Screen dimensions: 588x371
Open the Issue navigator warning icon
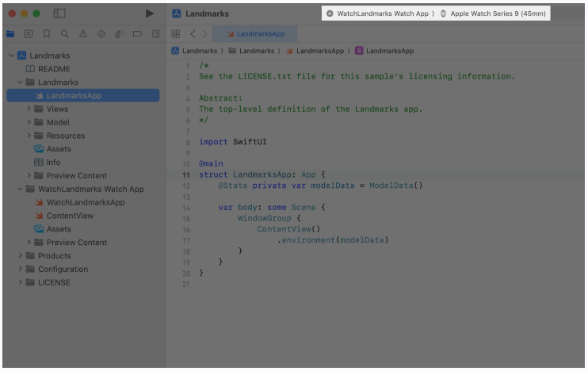pyautogui.click(x=83, y=34)
